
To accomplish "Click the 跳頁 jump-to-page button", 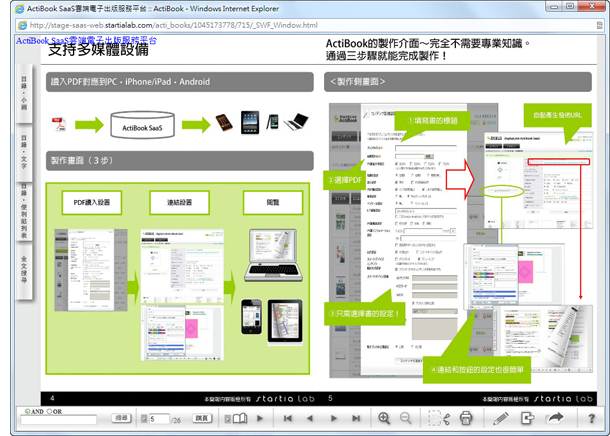I will click(x=202, y=418).
